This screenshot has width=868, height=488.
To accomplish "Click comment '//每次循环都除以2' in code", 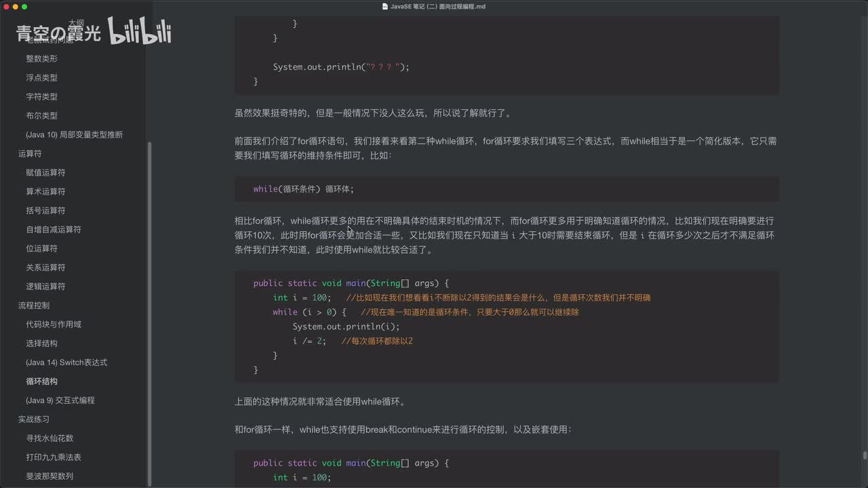I will [377, 341].
